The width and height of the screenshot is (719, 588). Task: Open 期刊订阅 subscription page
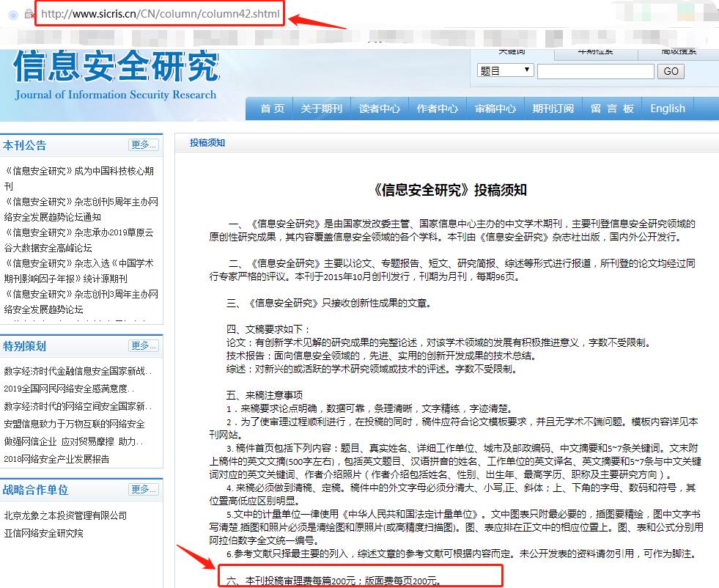click(x=553, y=109)
